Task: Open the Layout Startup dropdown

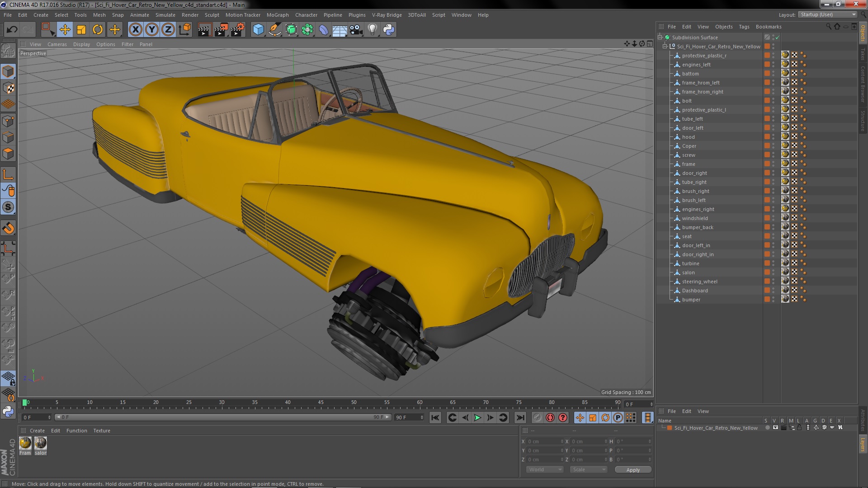Action: (x=828, y=14)
